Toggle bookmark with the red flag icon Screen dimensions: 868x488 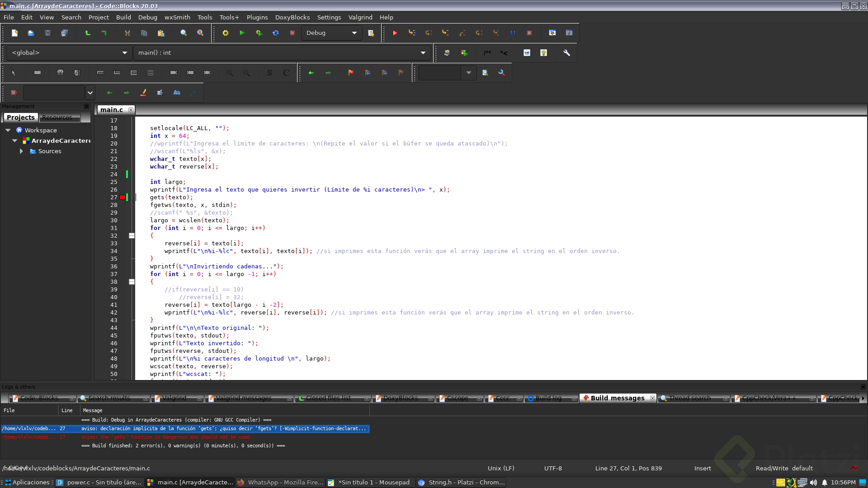click(350, 73)
